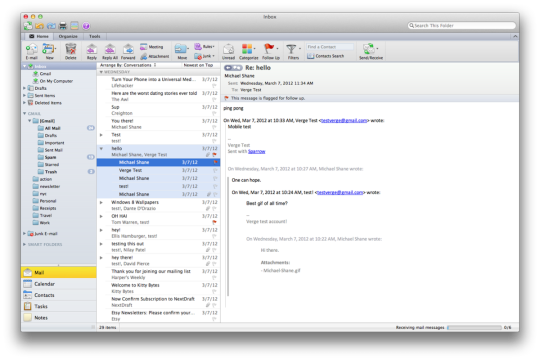Create a new E-mail message

[x=31, y=51]
